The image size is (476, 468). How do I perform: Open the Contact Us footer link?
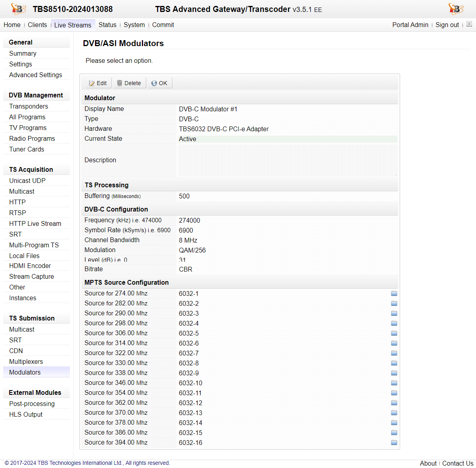(458, 463)
